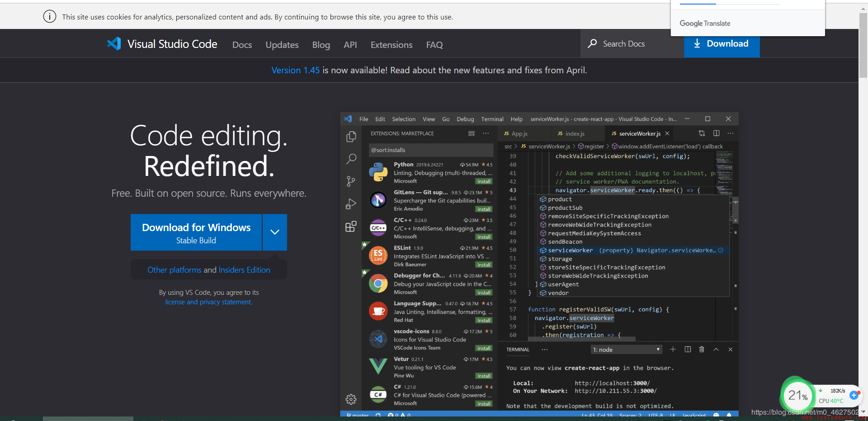Click the page vertical scrollbar thumb

863,45
